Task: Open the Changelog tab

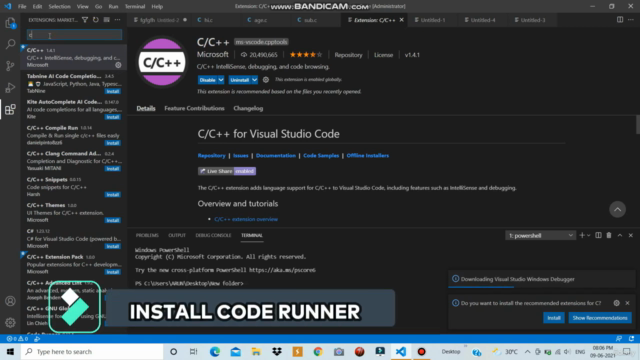Action: 248,108
